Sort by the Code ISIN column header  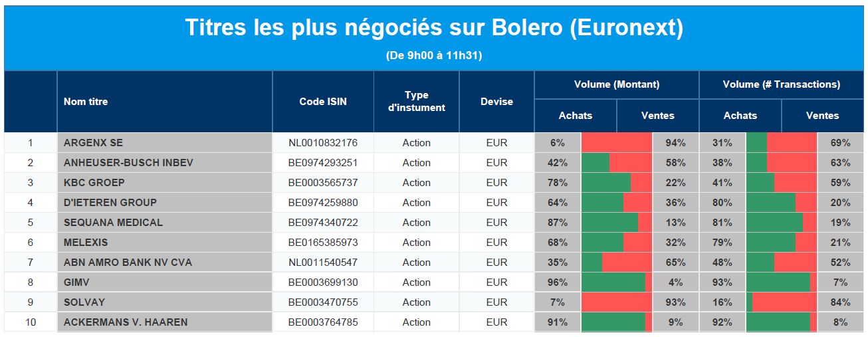pyautogui.click(x=323, y=102)
